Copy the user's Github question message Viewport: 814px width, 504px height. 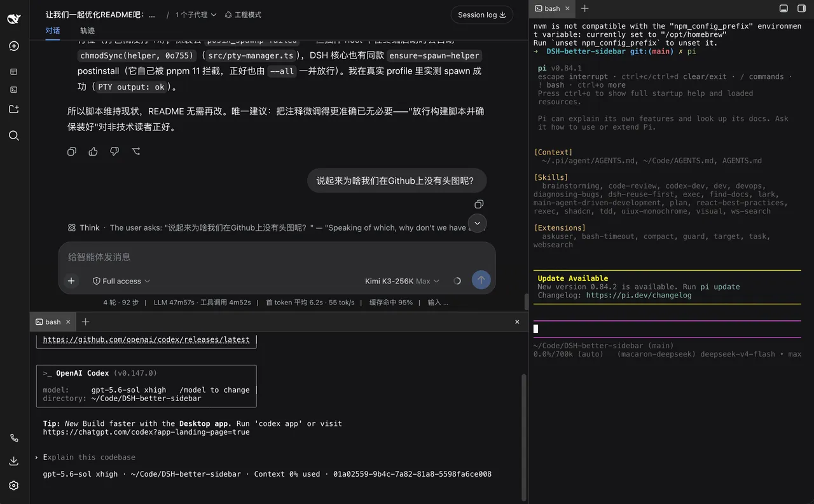pyautogui.click(x=479, y=204)
